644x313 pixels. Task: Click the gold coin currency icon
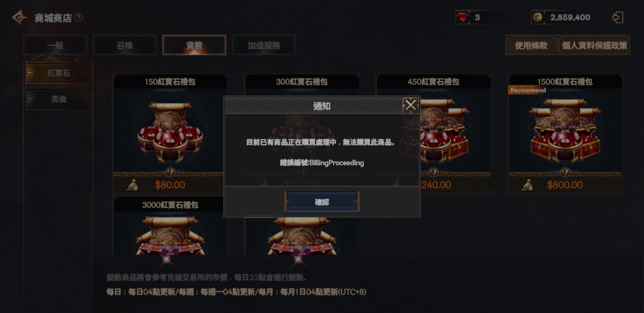[x=538, y=17]
